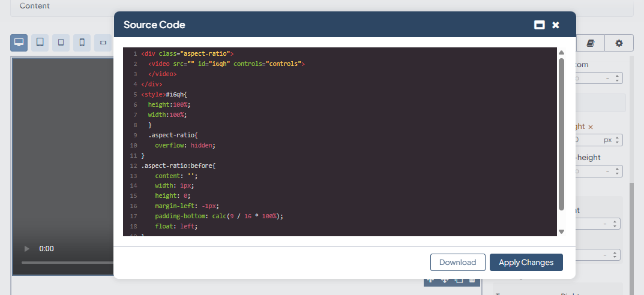Open the px unit dropdown for height
644x295 pixels.
(x=608, y=140)
